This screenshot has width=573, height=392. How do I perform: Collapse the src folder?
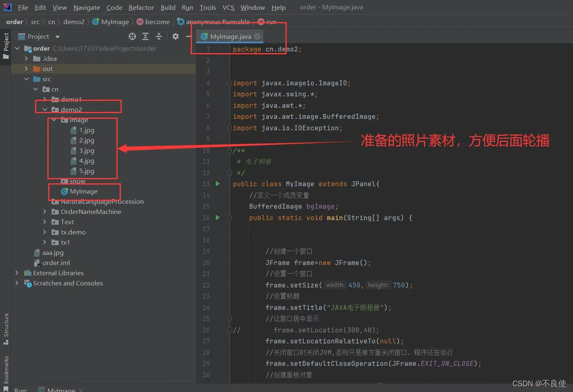coord(26,79)
